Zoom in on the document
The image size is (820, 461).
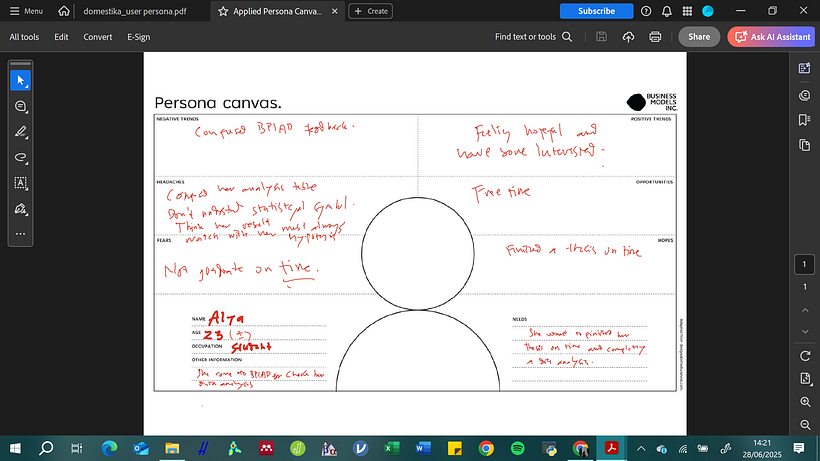[x=805, y=402]
